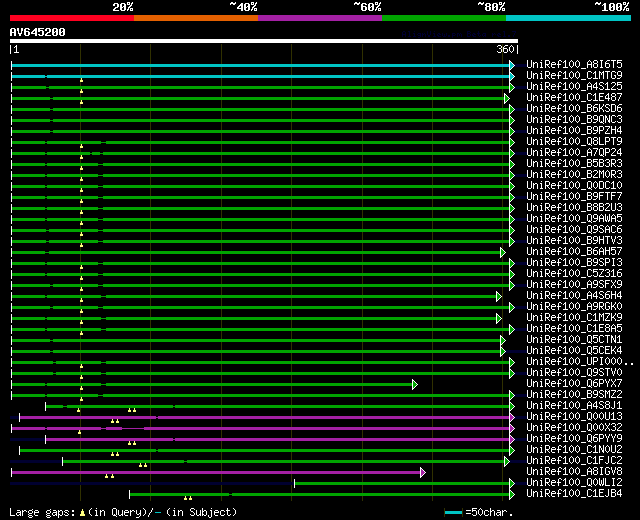Click the cyan ~100% identity legend bar
This screenshot has width=640, height=520.
pyautogui.click(x=567, y=17)
